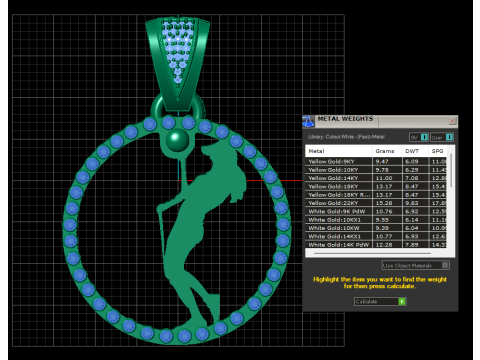Sort by the Grams column header

click(387, 151)
